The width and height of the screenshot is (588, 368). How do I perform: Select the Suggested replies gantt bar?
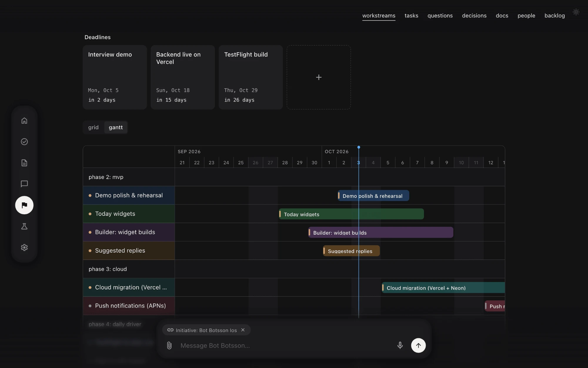[x=351, y=251]
